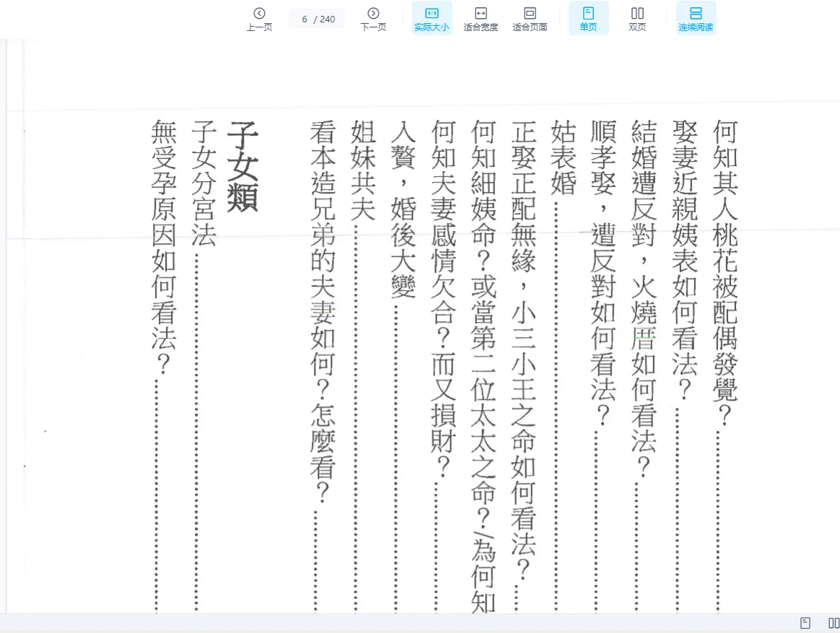This screenshot has width=840, height=633.
Task: Click the 看本造兄弟的夫妻如何 entry
Action: coord(323,310)
